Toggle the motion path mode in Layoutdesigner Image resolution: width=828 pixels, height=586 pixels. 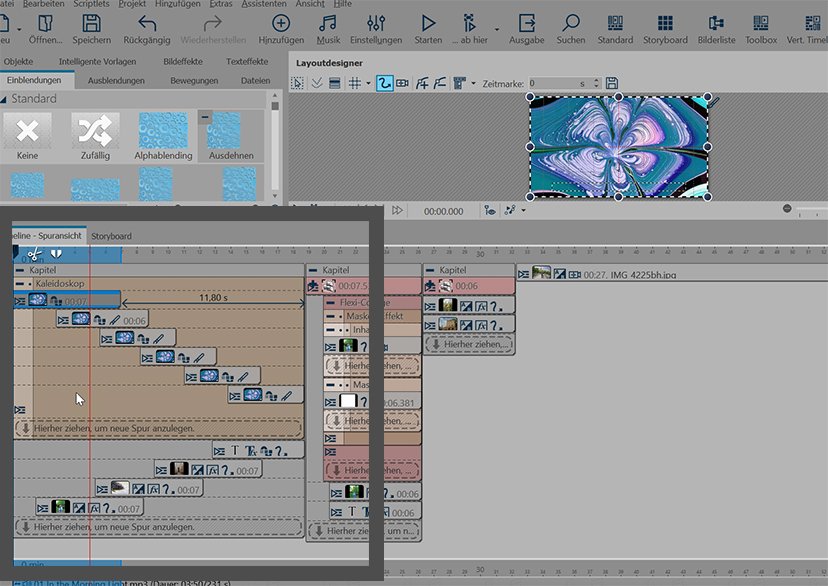384,83
